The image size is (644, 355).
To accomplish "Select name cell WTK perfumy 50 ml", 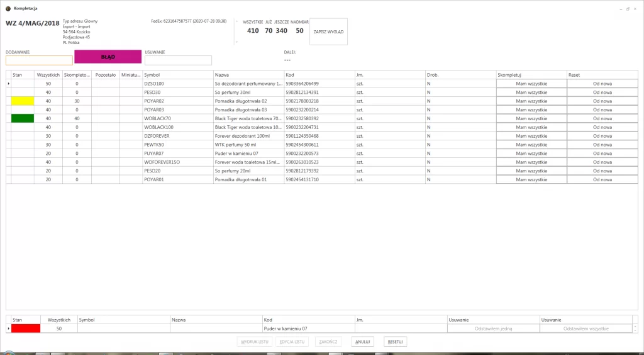I will coord(248,145).
